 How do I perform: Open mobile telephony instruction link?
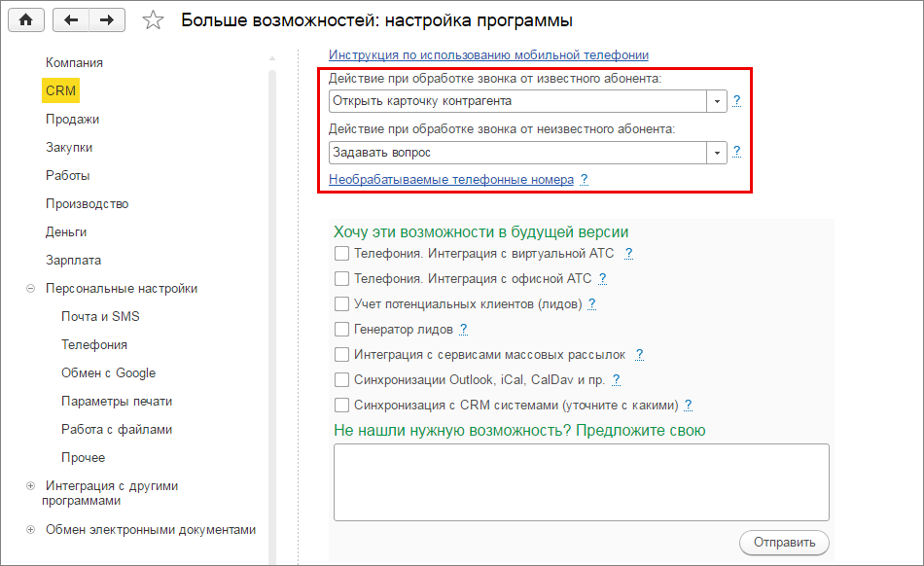coord(488,55)
